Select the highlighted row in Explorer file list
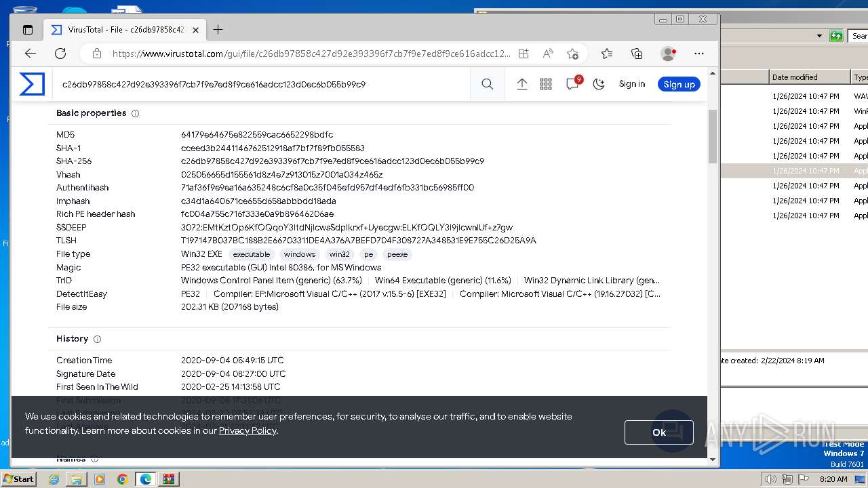Screen dimensions: 868x488 794,171
